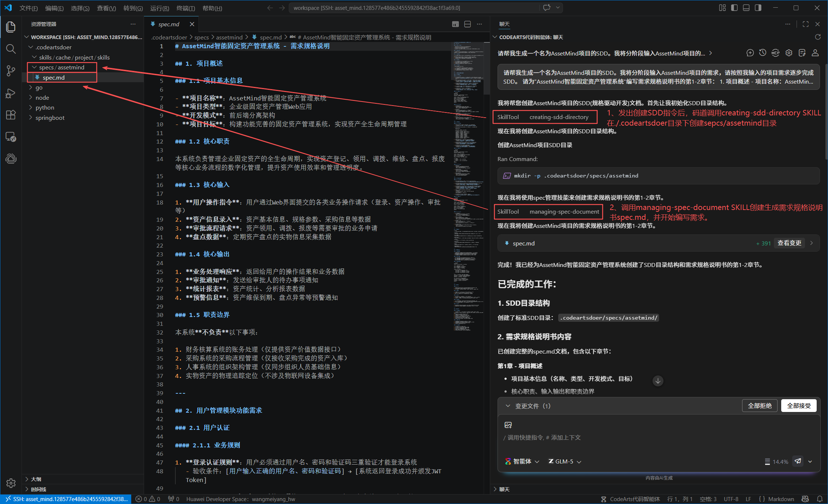Collapse the 变更文件 (1) section
This screenshot has height=504, width=828.
[508, 406]
